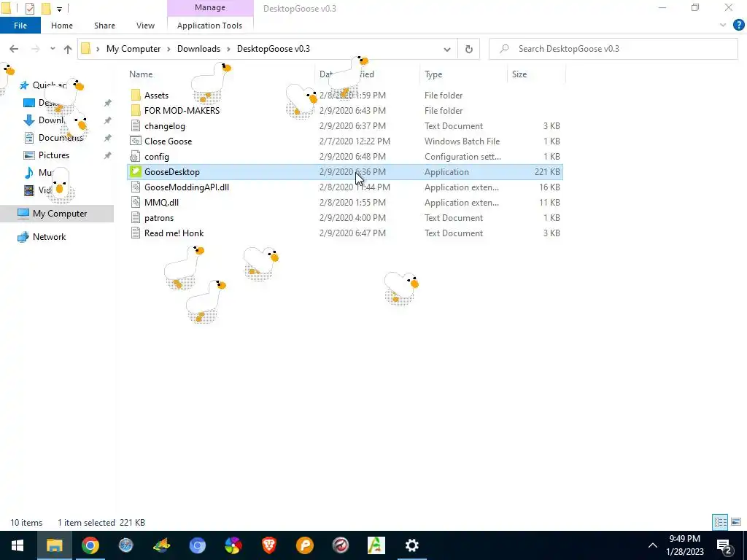Screen dimensions: 747x560
Task: Navigate to Downloads breadcrumb
Action: pyautogui.click(x=198, y=49)
